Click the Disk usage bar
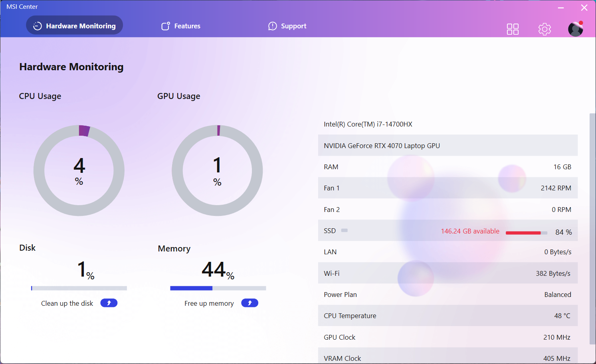Viewport: 596px width, 364px height. (79, 288)
